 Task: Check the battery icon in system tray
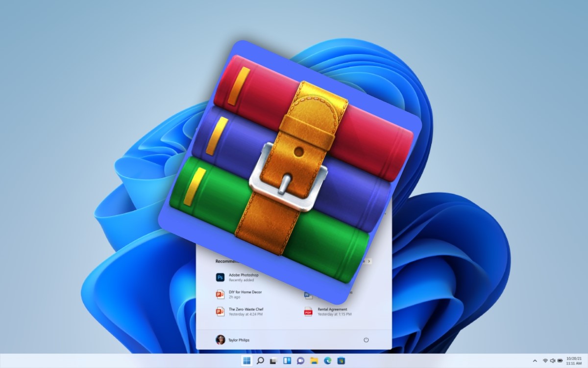coord(560,361)
